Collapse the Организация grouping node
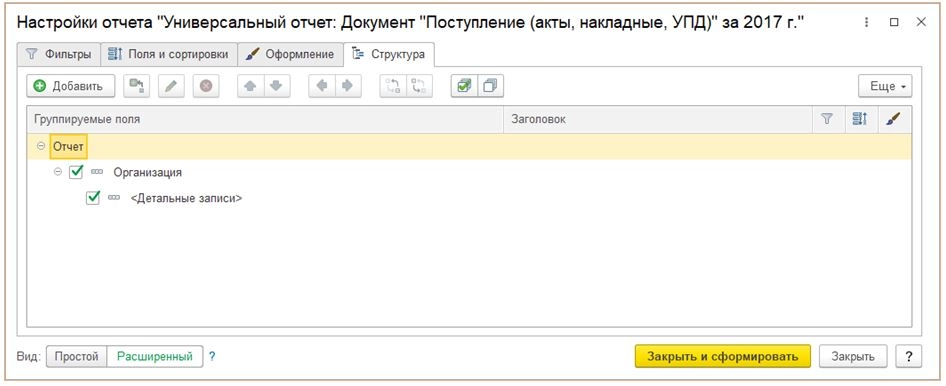This screenshot has width=946, height=386. coord(58,172)
